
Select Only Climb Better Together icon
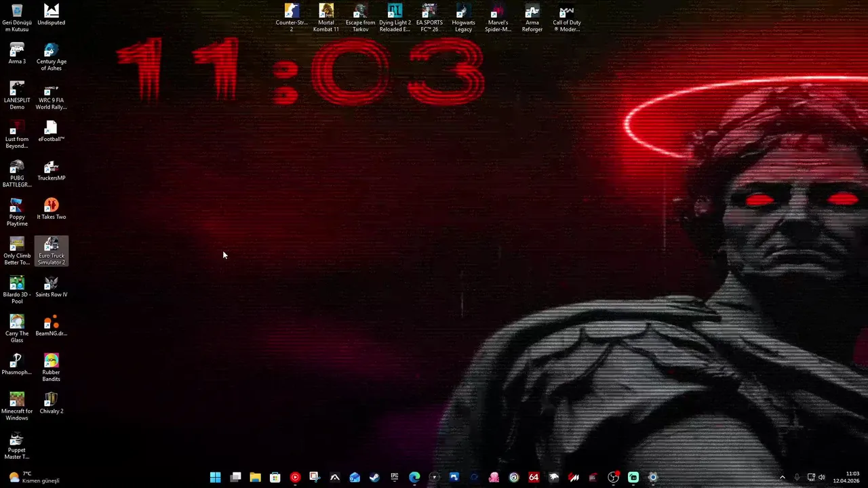tap(17, 251)
